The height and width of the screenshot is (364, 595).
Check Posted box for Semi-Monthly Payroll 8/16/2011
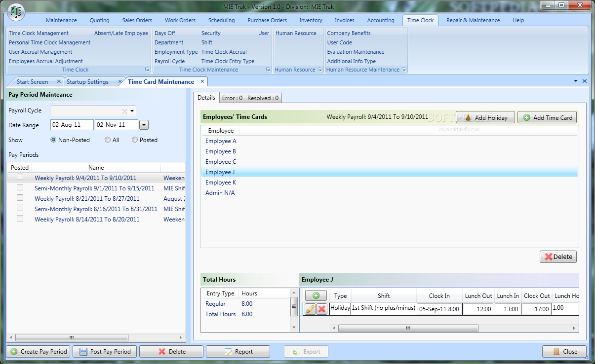[20, 208]
